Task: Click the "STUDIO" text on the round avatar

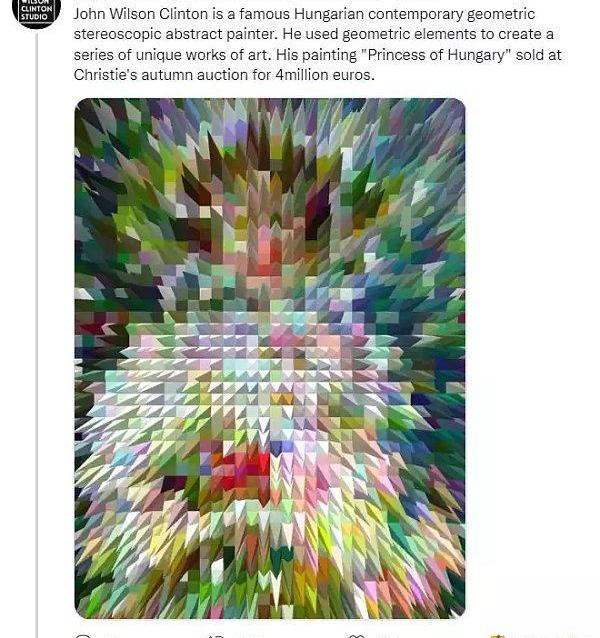Action: 34,17
